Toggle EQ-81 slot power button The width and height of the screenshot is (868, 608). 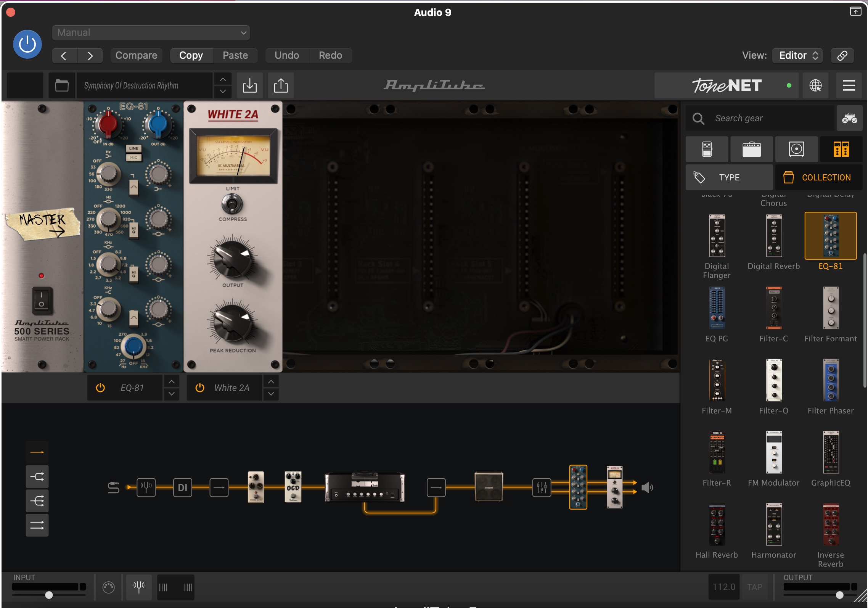pos(100,388)
